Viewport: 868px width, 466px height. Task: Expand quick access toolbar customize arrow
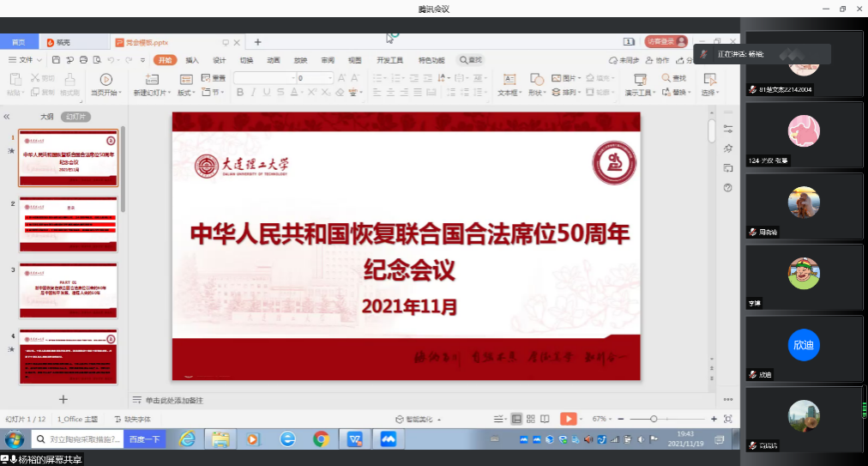pyautogui.click(x=143, y=60)
